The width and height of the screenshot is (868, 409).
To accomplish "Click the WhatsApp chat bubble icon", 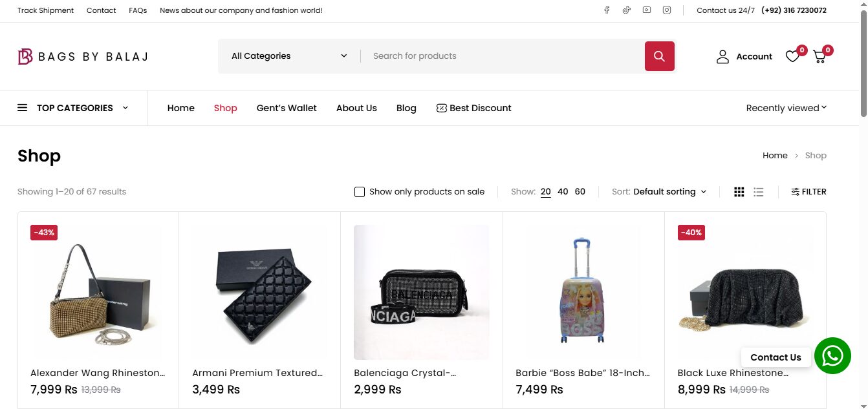I will click(832, 355).
